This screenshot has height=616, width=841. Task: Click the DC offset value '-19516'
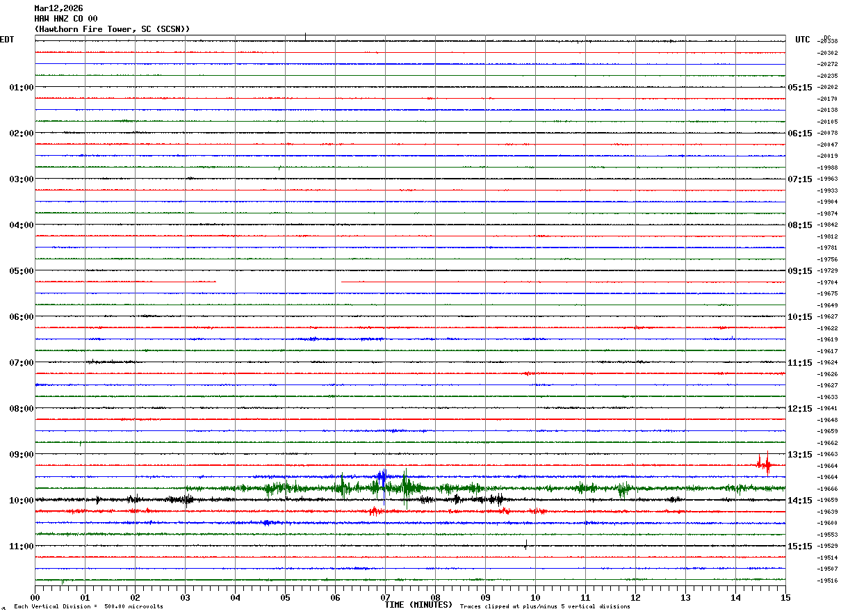tap(828, 581)
